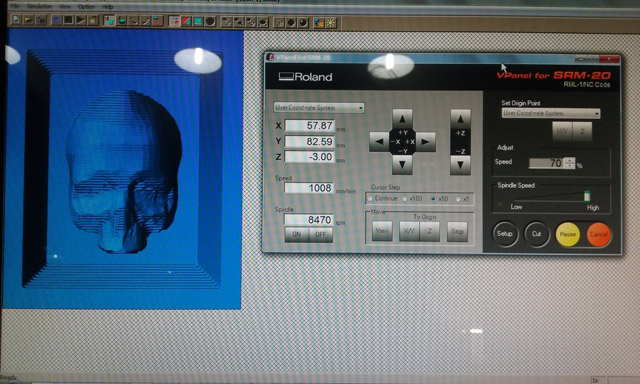The image size is (640, 384).
Task: Click the Spindle Speed slider handle
Action: [587, 196]
